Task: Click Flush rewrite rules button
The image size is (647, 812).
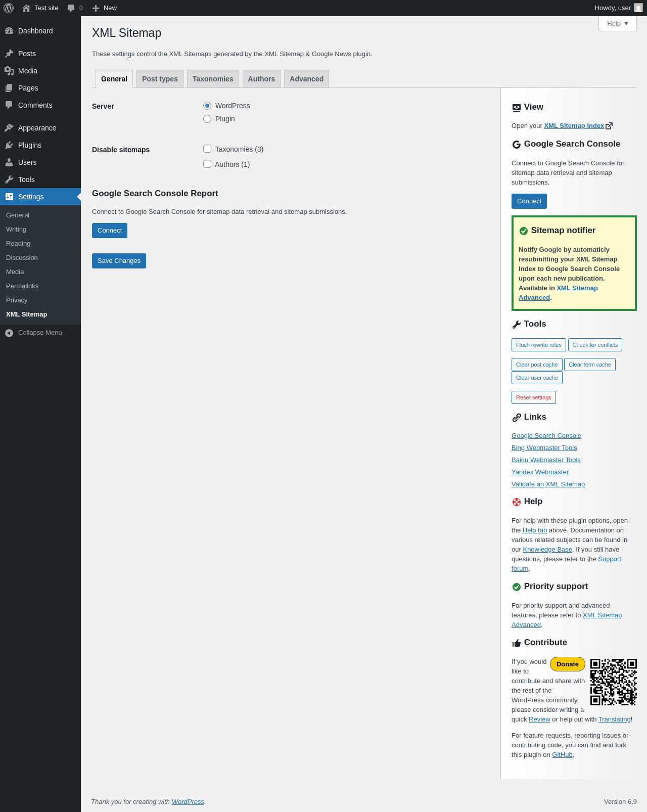Action: (x=539, y=345)
